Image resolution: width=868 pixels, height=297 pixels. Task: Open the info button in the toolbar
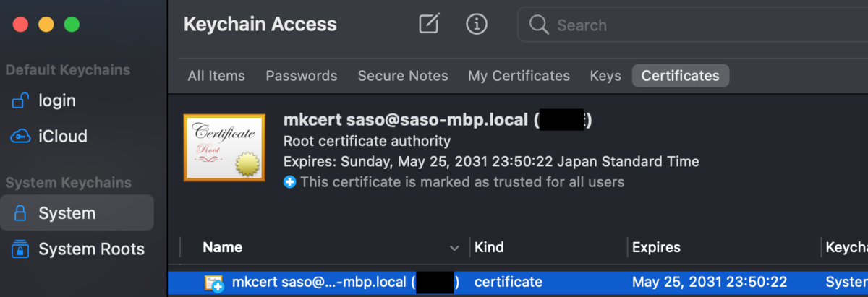[476, 24]
